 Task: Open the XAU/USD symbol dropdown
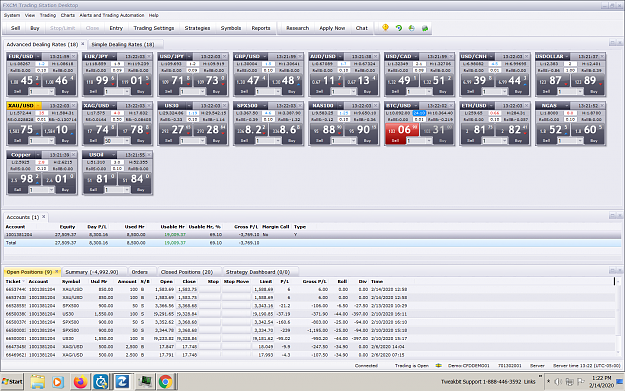click(x=38, y=106)
